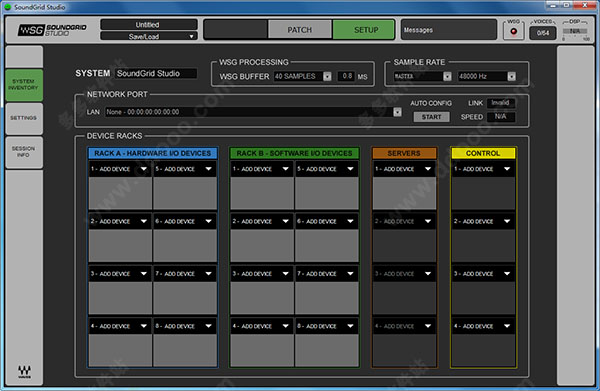Screen dimensions: 600x391
Task: Open Rack B slot 8 Add Device dropdown
Action: coord(326,326)
